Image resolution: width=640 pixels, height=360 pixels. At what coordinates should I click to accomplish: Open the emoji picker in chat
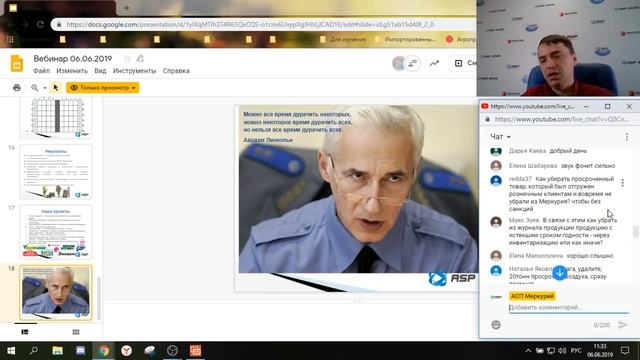(x=496, y=325)
